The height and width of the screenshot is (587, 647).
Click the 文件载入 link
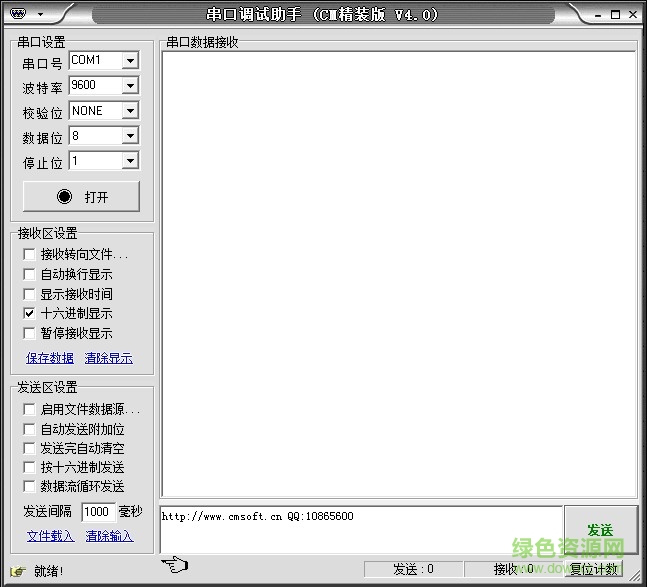[x=50, y=536]
